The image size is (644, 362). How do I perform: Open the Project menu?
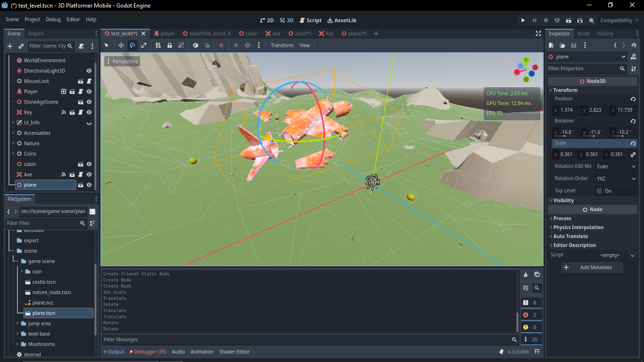pos(33,19)
